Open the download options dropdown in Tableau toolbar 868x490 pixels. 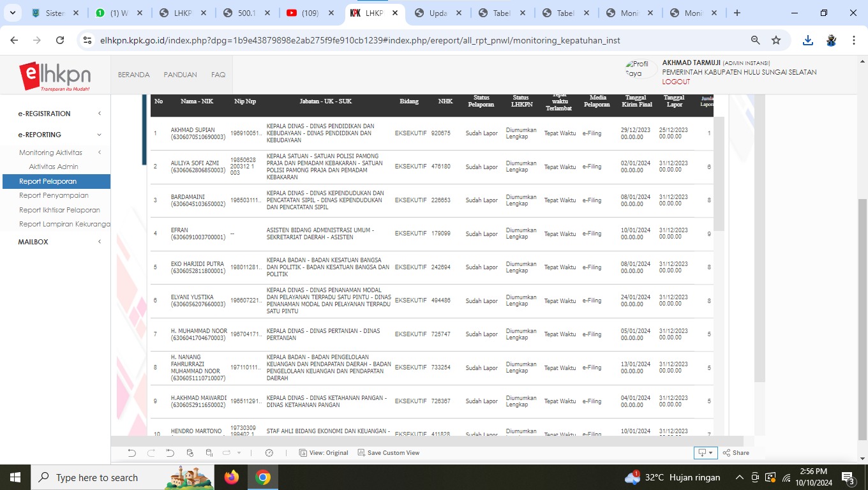click(705, 453)
